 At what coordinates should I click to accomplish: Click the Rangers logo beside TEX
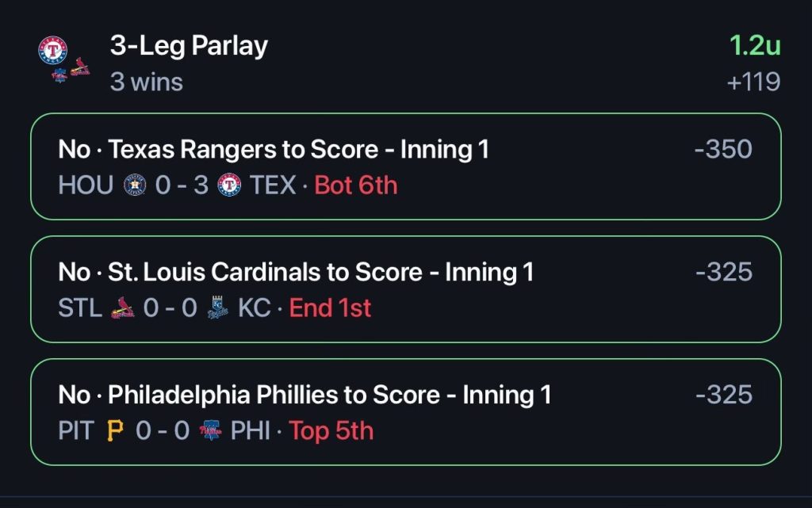tap(229, 185)
